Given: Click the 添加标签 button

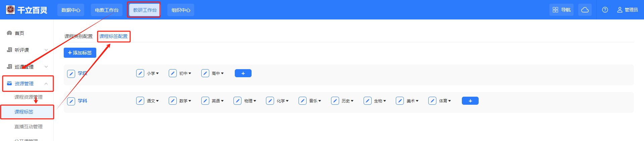Looking at the screenshot, I should click(x=80, y=53).
